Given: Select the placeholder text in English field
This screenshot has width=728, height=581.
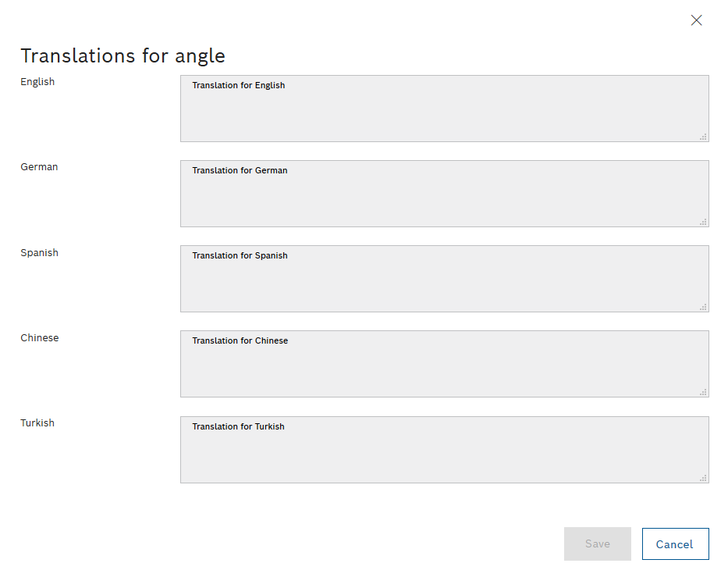Looking at the screenshot, I should [x=238, y=85].
